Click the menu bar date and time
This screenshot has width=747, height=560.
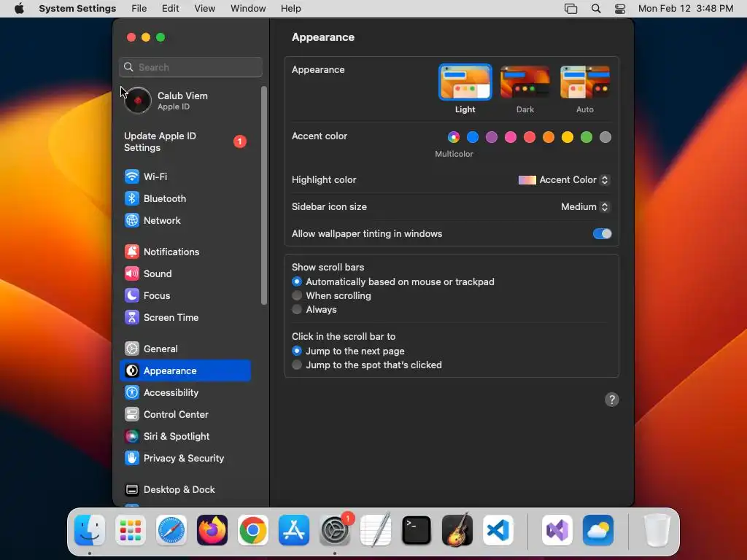(x=686, y=9)
